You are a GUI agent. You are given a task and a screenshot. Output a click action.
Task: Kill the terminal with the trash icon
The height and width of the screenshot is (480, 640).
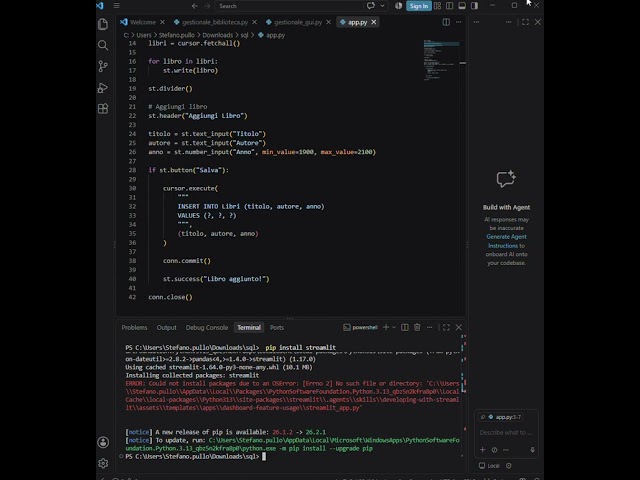coord(417,327)
